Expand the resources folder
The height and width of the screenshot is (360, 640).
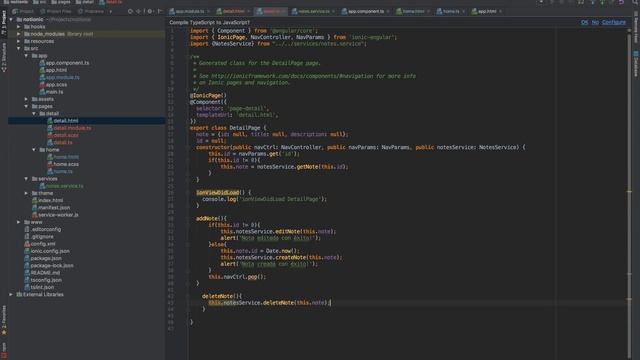[x=19, y=41]
